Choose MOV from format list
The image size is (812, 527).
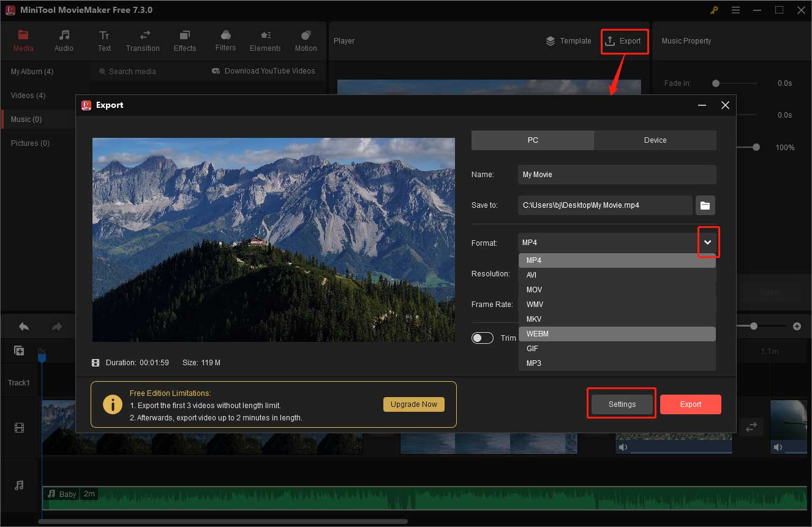point(617,290)
